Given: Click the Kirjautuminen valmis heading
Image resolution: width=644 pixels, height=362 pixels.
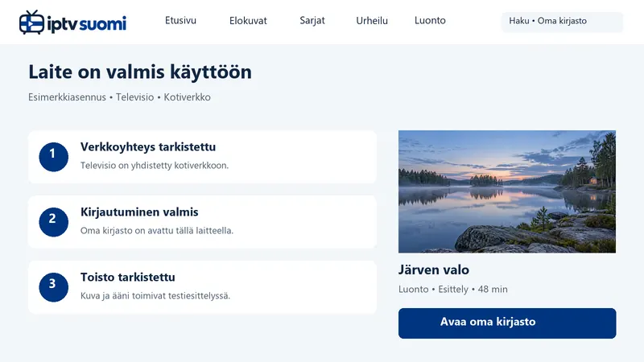Looking at the screenshot, I should pyautogui.click(x=139, y=212).
